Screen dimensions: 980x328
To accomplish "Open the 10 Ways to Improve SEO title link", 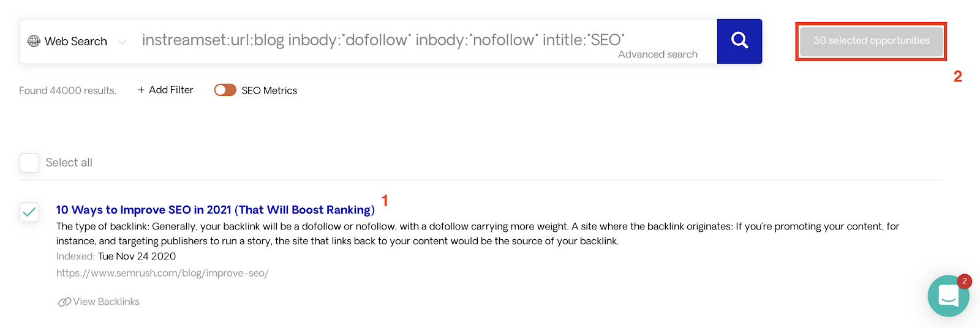I will pos(216,210).
